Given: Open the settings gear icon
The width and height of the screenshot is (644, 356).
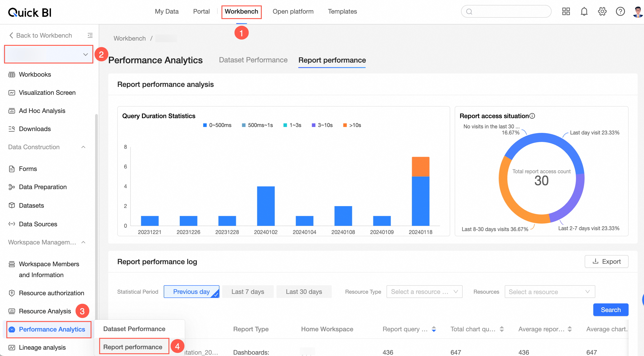Looking at the screenshot, I should [x=602, y=12].
